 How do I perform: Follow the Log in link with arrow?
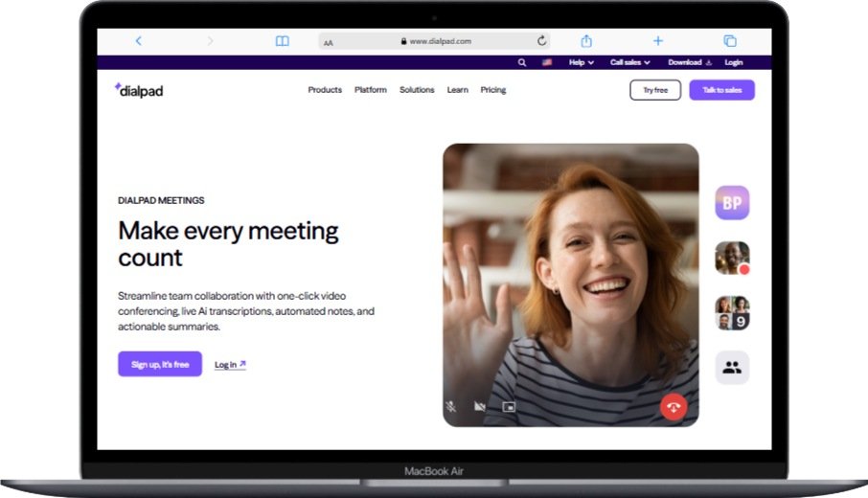click(230, 365)
